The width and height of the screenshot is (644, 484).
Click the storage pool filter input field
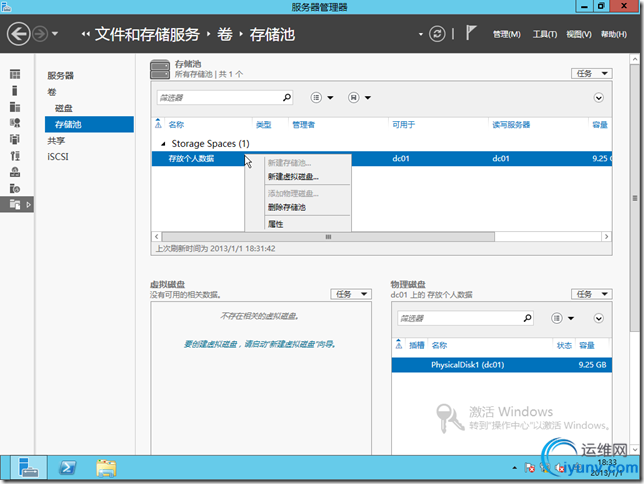coord(219,97)
